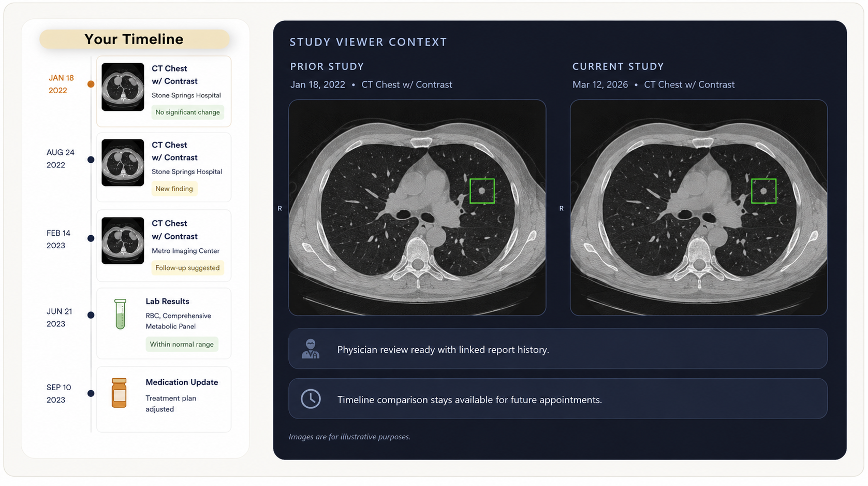Select the Feb 14 2023 timeline dot
The width and height of the screenshot is (868, 486).
[91, 238]
